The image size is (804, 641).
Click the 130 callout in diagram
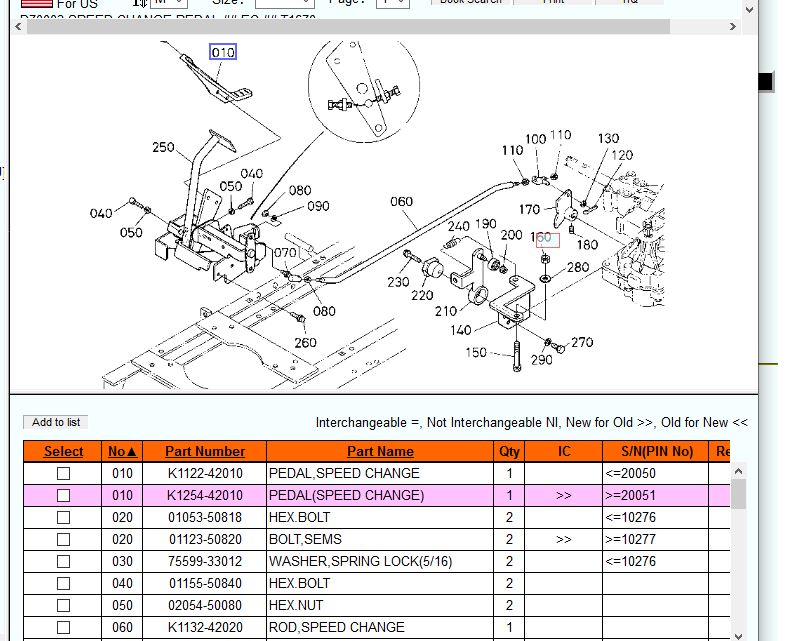(x=608, y=138)
